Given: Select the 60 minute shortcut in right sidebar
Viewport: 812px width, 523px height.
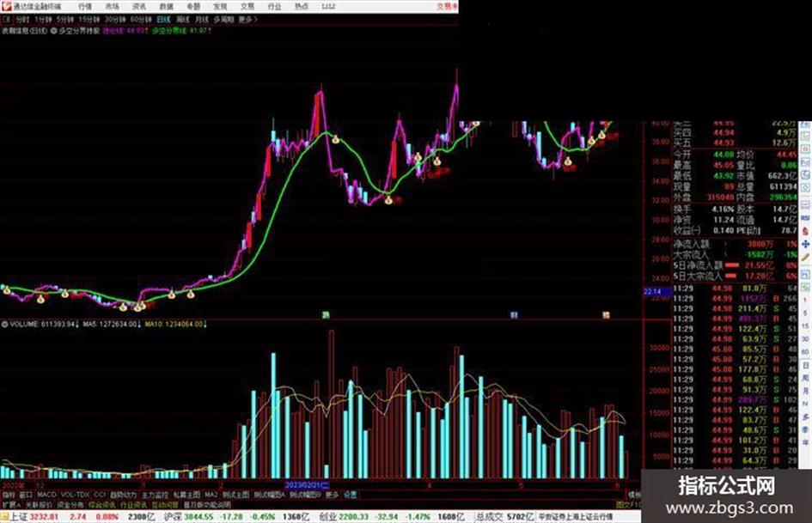Looking at the screenshot, I should point(805,351).
